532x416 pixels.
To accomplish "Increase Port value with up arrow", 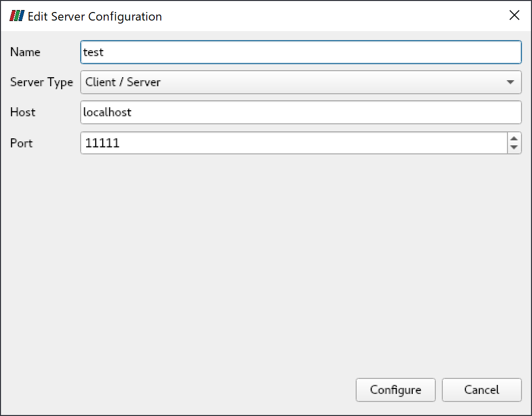I will tap(514, 139).
